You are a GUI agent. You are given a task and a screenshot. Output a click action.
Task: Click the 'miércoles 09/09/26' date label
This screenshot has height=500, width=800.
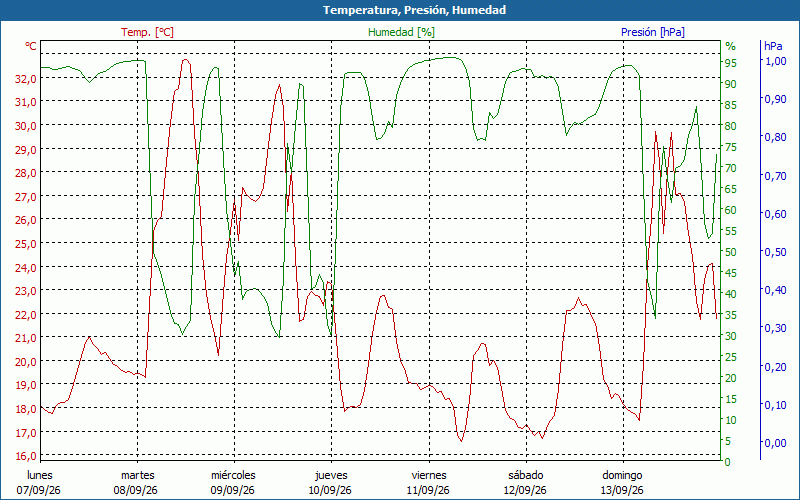(x=233, y=483)
